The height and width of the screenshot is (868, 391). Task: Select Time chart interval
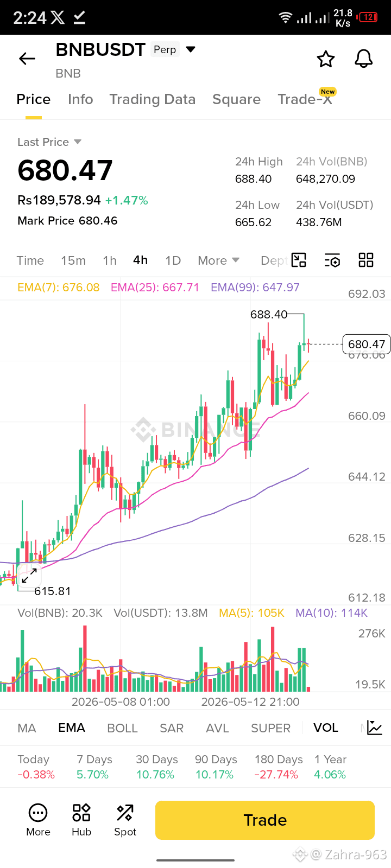pos(30,260)
